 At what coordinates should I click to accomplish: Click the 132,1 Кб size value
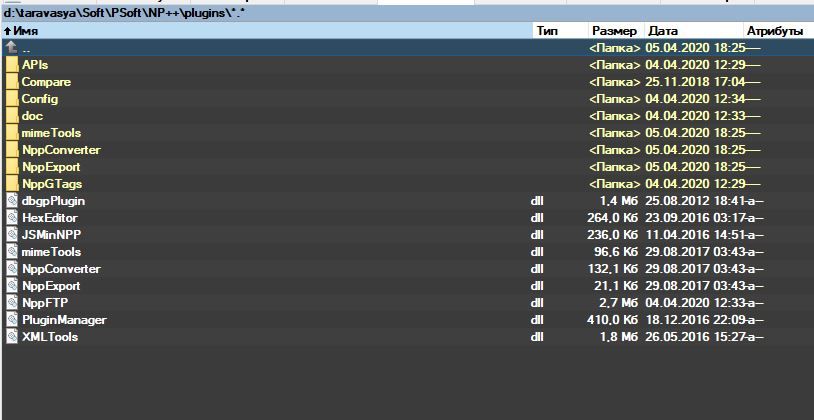[x=613, y=269]
